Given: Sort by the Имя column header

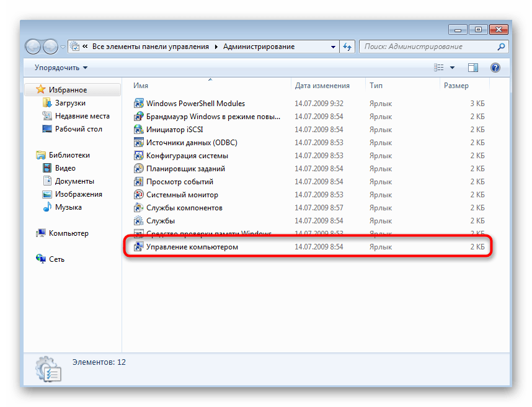Looking at the screenshot, I should click(141, 86).
